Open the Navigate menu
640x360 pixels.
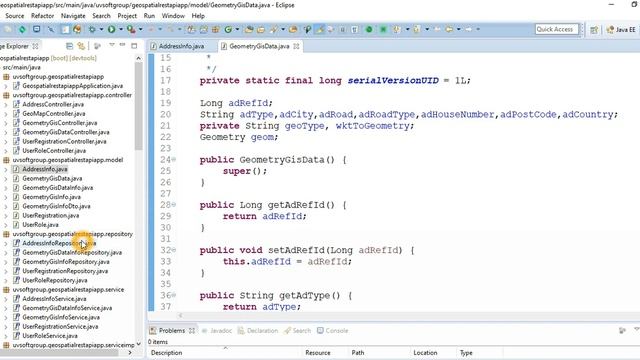73,16
